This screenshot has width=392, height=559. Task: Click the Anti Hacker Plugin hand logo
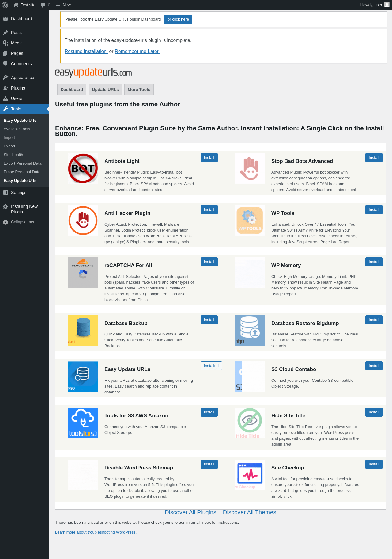[x=83, y=220]
